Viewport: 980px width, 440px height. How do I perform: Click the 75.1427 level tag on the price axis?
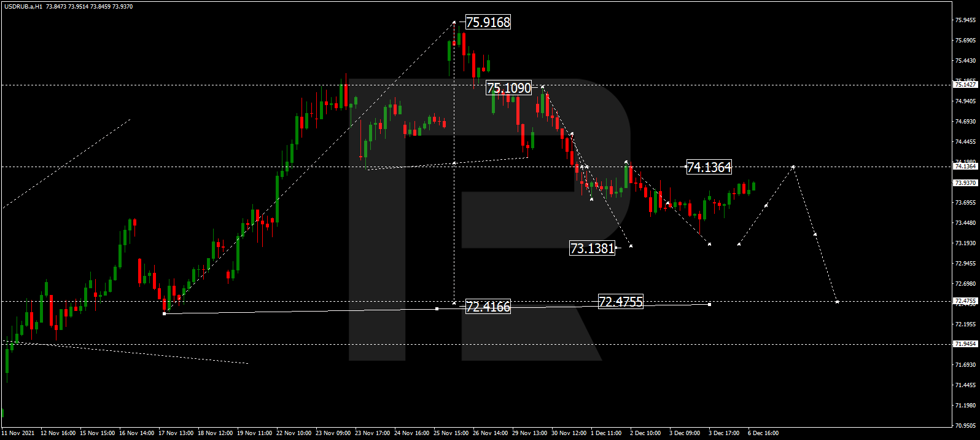pyautogui.click(x=965, y=85)
